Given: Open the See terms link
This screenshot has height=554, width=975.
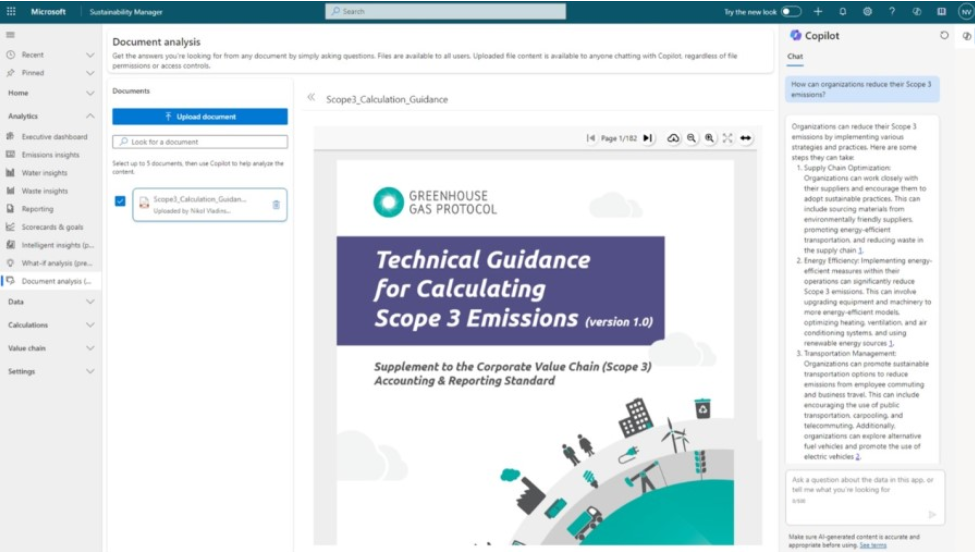Looking at the screenshot, I should pyautogui.click(x=872, y=545).
